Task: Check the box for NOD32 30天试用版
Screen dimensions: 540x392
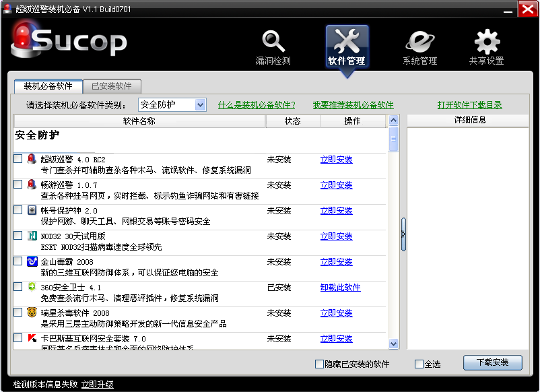Action: tap(18, 235)
